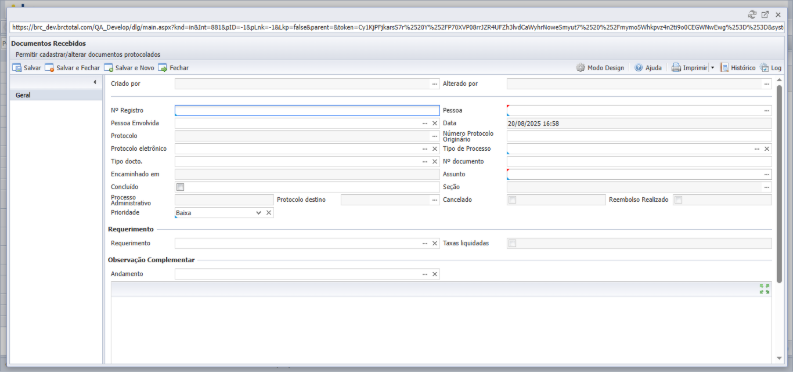Open Andamento lookup ellipsis

(425, 274)
